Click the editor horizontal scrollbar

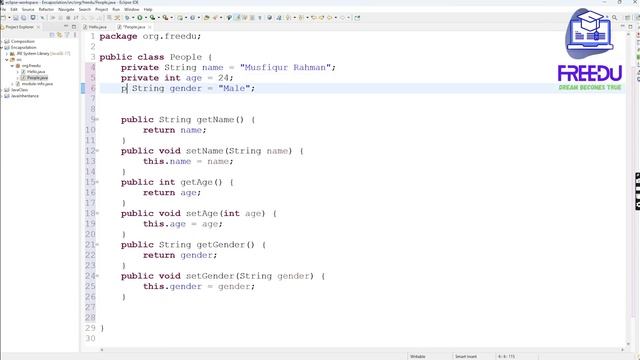(362, 349)
